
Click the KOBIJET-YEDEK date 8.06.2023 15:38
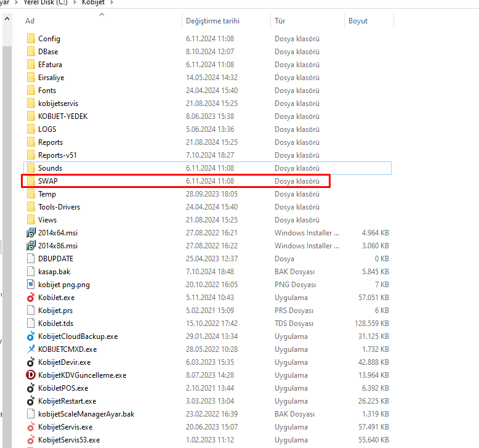pos(210,116)
